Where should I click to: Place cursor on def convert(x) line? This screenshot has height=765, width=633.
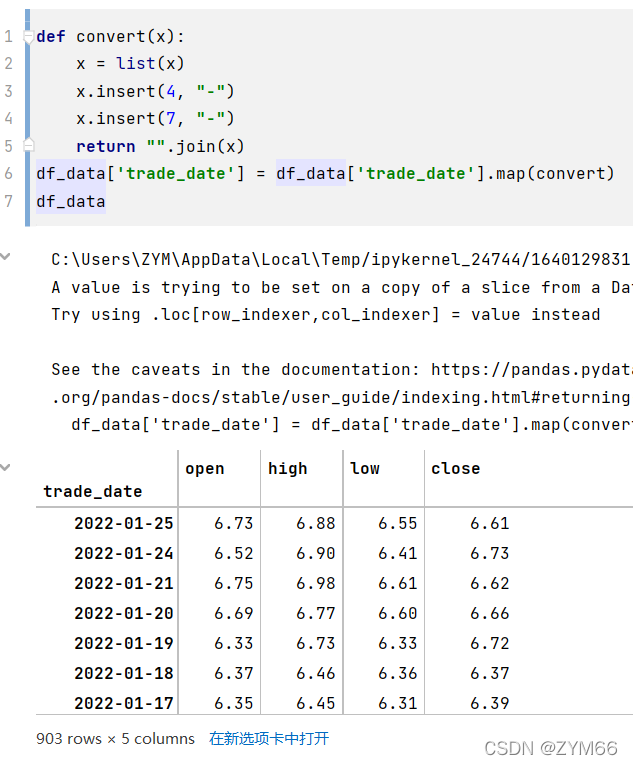(110, 37)
